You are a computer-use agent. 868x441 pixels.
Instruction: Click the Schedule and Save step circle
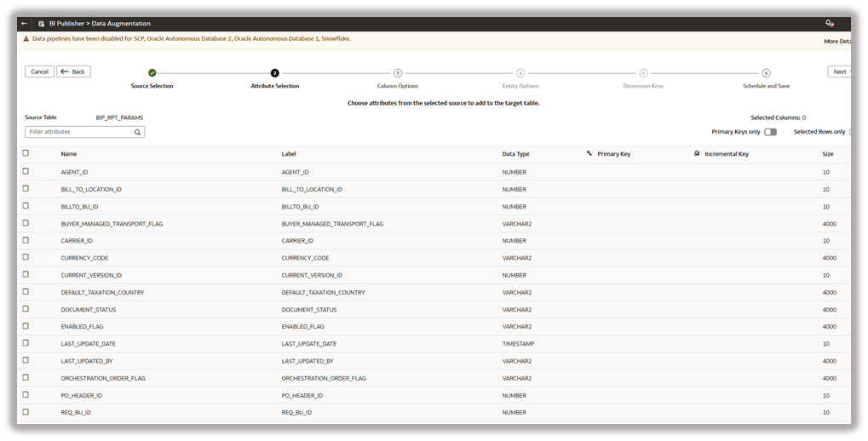[766, 73]
